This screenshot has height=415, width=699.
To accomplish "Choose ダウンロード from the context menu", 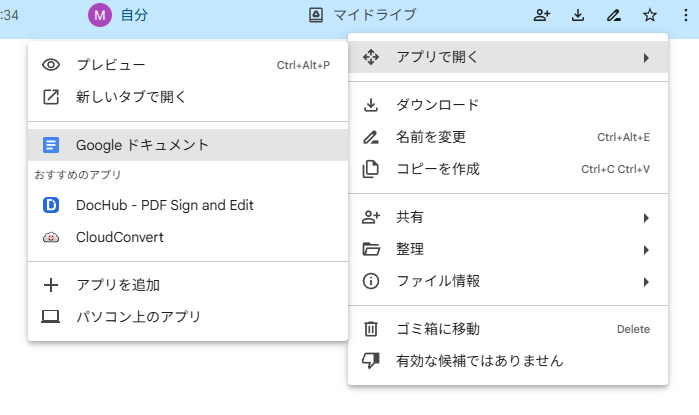I will pyautogui.click(x=508, y=105).
